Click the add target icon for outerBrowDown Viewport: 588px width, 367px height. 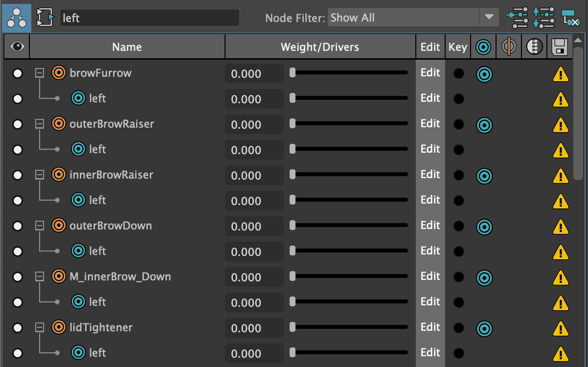(484, 227)
